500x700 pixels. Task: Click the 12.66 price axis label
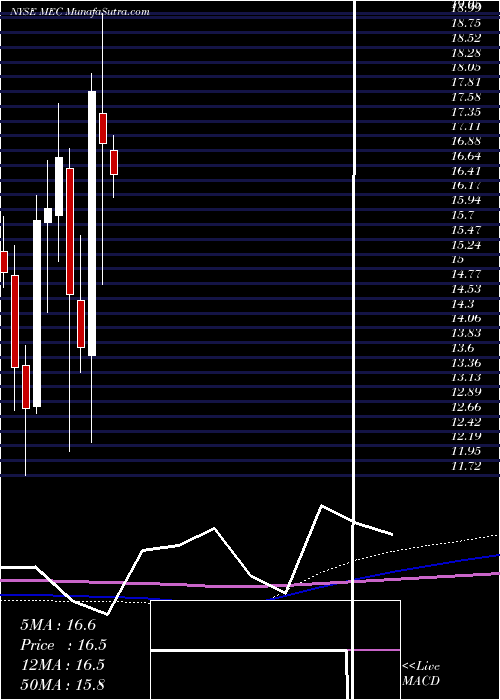tap(466, 407)
